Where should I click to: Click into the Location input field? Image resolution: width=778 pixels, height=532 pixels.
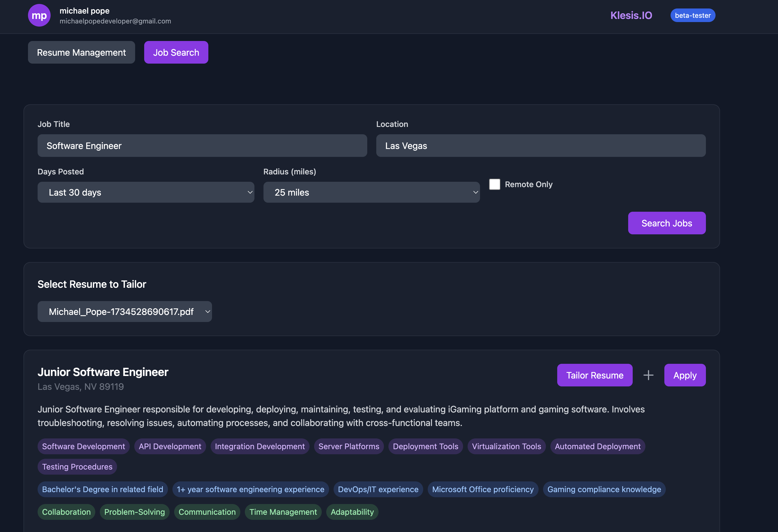click(x=541, y=146)
